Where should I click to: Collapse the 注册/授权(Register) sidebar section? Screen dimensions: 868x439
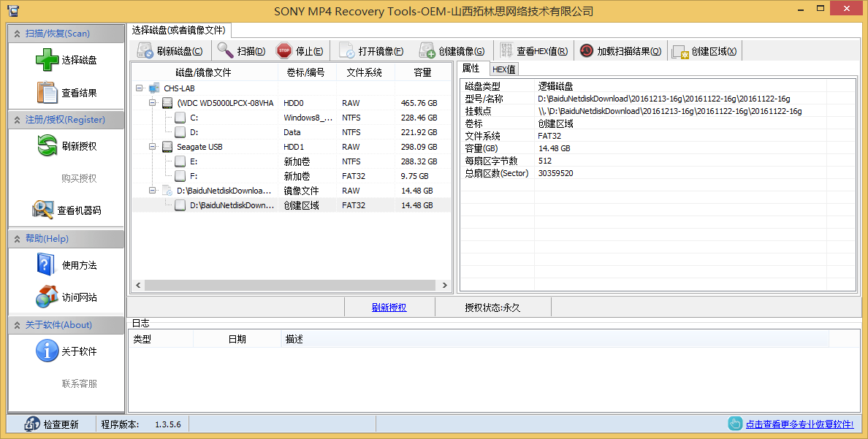(x=17, y=120)
